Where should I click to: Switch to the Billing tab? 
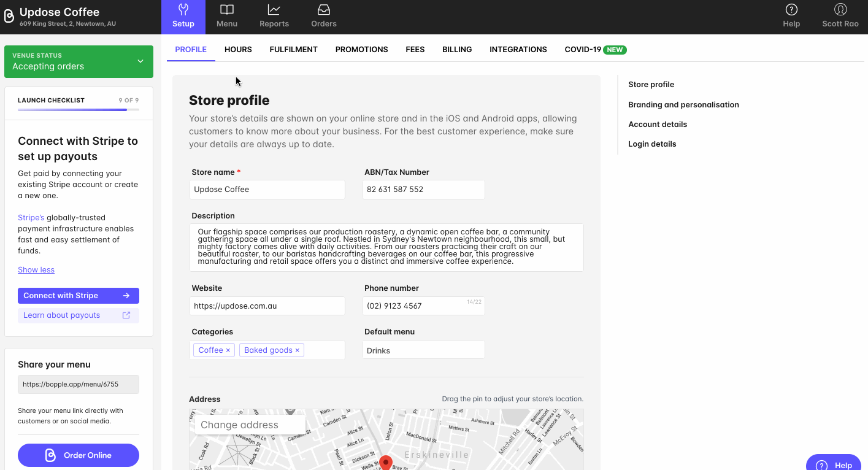point(457,50)
